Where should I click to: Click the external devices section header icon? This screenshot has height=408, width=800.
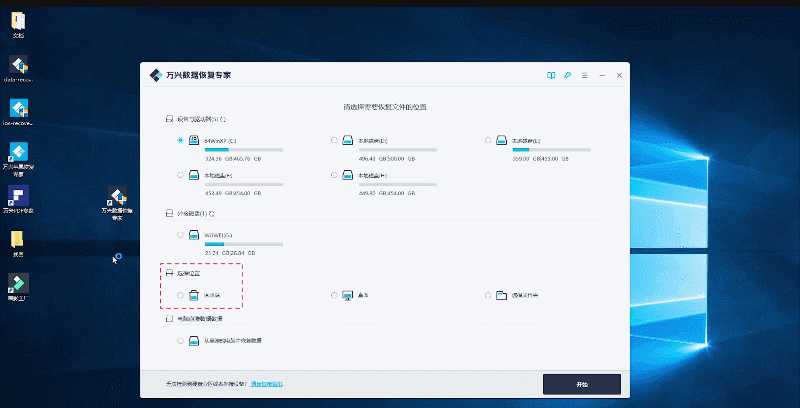point(169,213)
